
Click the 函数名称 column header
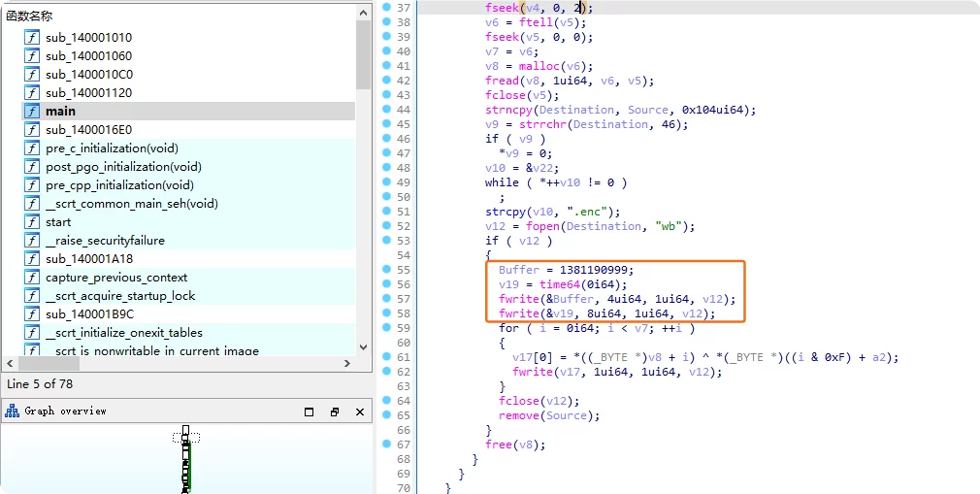pyautogui.click(x=30, y=16)
